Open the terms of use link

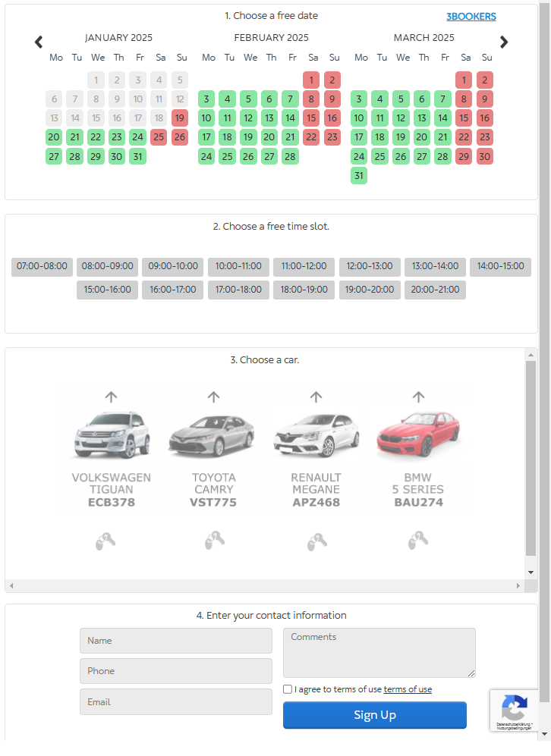(x=408, y=689)
